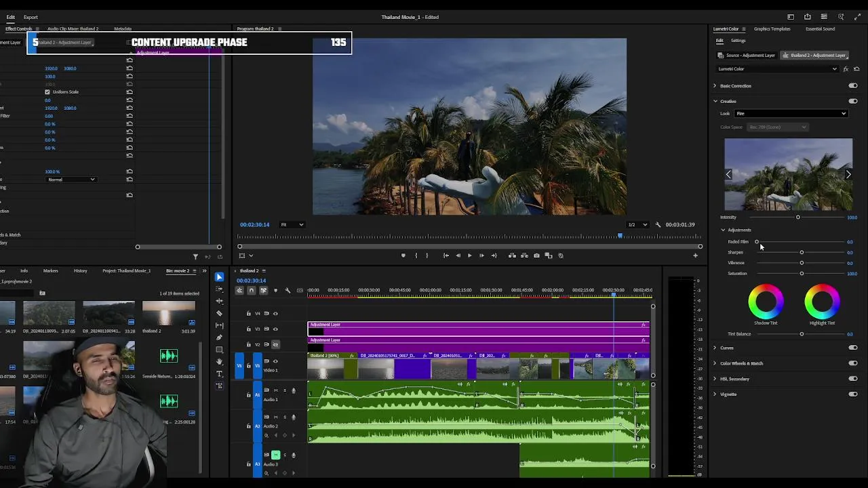Switch to the Essential Sound tab
The image size is (868, 488).
[x=820, y=29]
